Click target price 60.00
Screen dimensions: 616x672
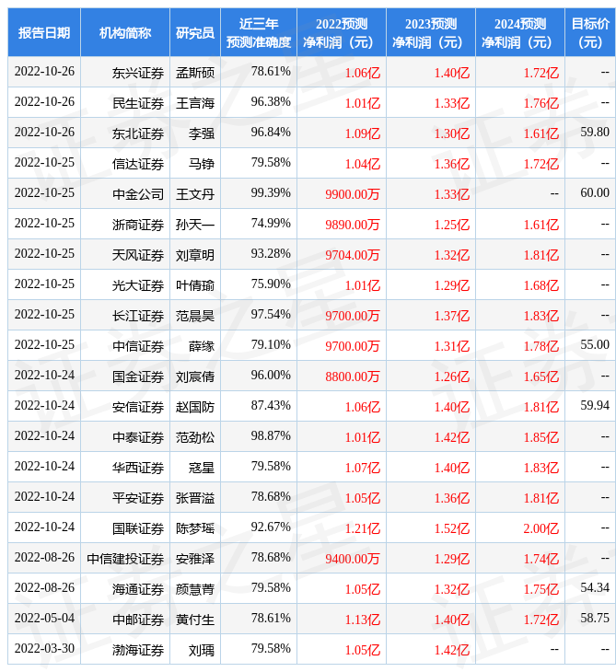[x=595, y=193]
